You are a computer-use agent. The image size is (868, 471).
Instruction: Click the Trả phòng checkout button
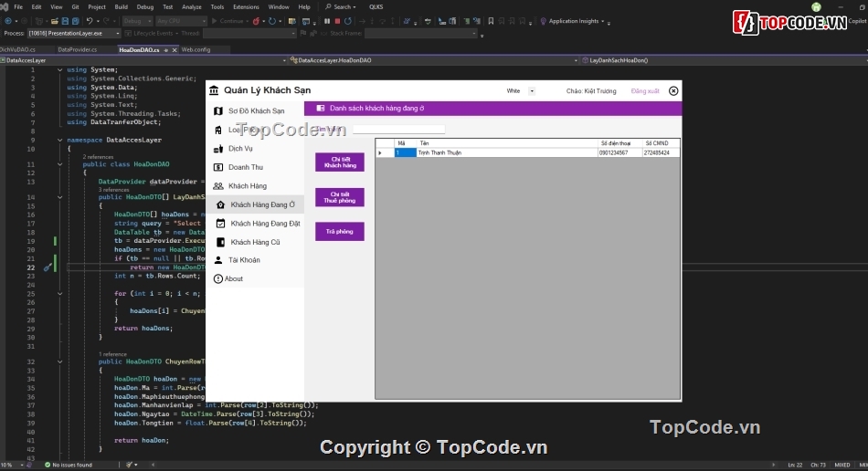340,232
